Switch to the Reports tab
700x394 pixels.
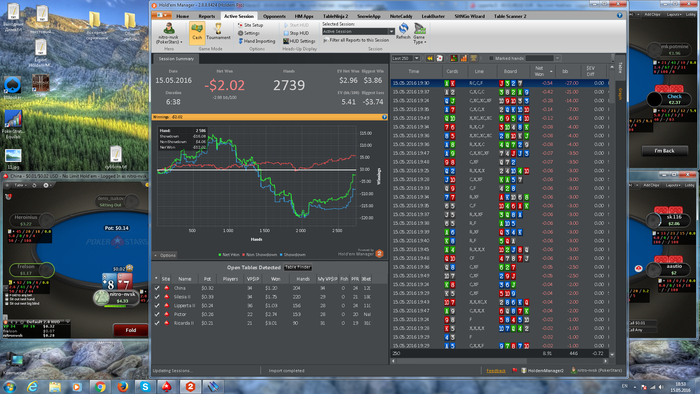(x=207, y=16)
